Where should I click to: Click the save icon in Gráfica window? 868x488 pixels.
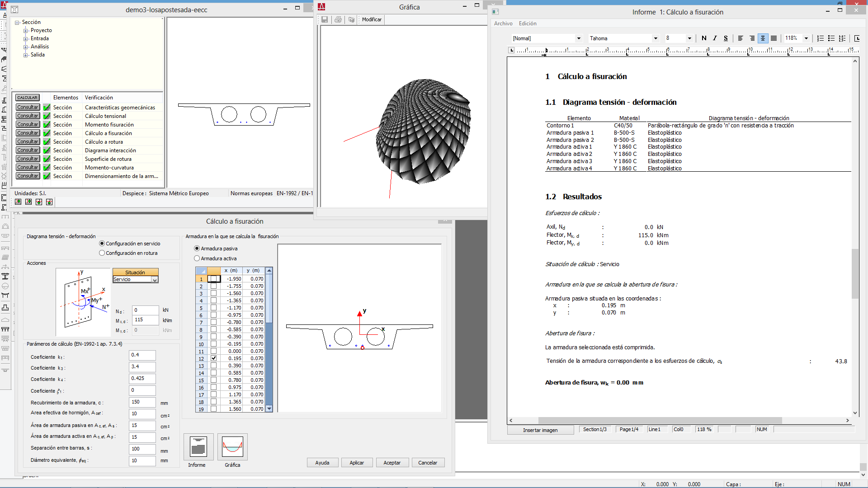325,19
